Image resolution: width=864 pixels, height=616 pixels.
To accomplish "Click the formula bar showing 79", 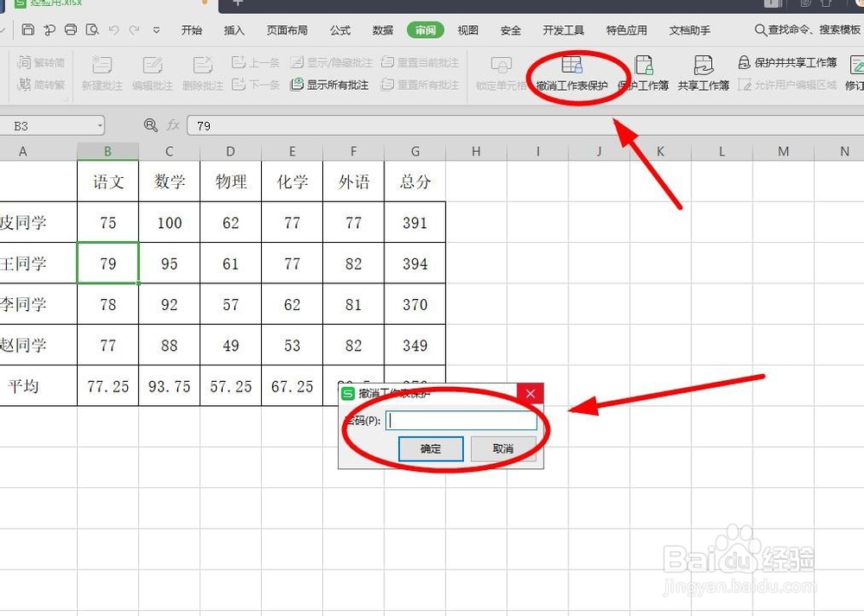I will [x=525, y=125].
